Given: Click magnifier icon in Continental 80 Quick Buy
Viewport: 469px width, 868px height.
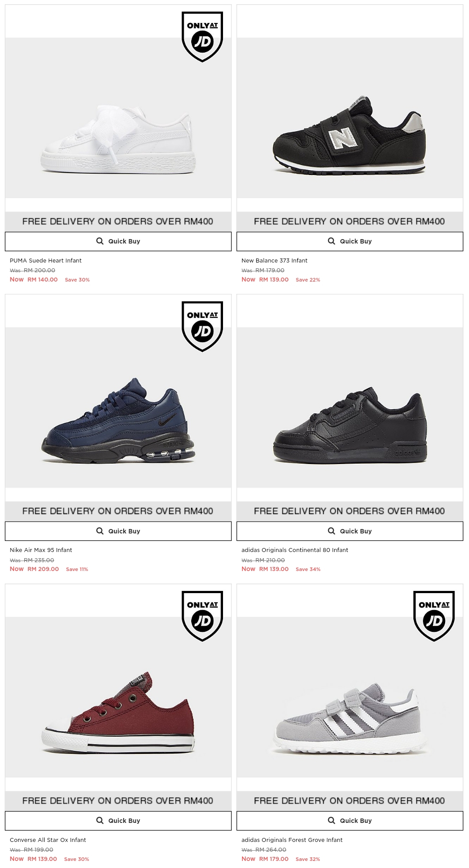Looking at the screenshot, I should (x=331, y=531).
